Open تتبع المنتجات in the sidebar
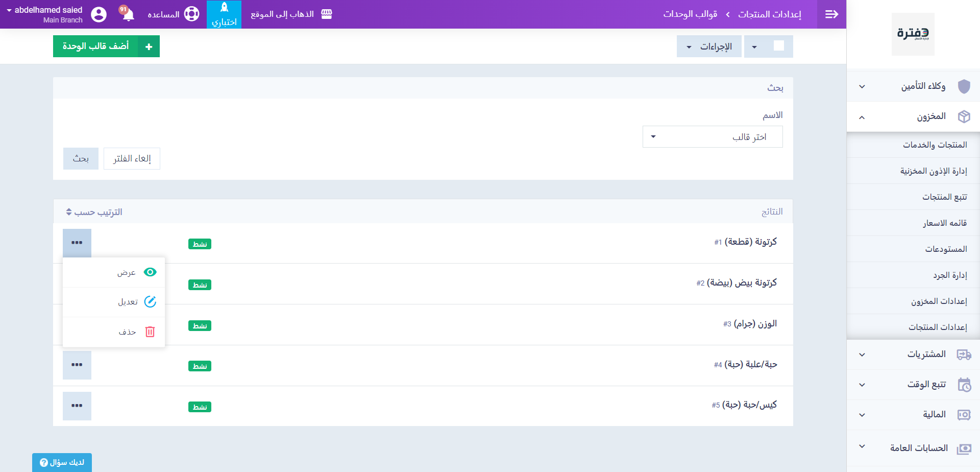The image size is (980, 472). [x=914, y=197]
